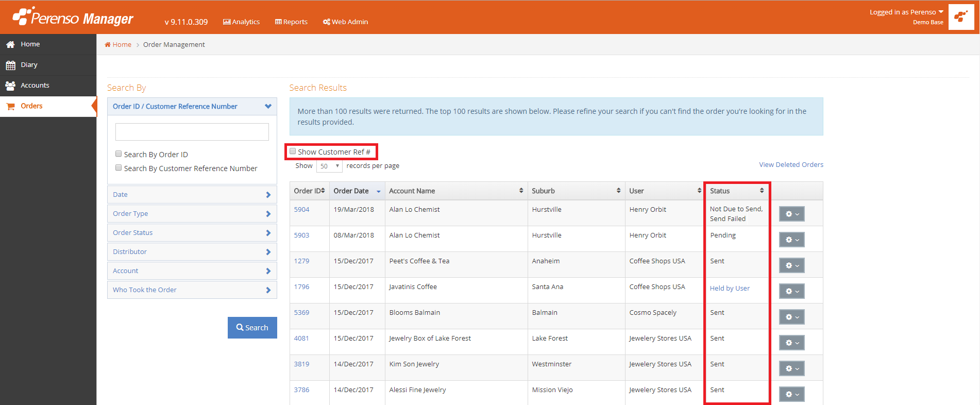Viewport: 980px width, 405px height.
Task: Open gear actions for order 5903
Action: click(x=791, y=240)
